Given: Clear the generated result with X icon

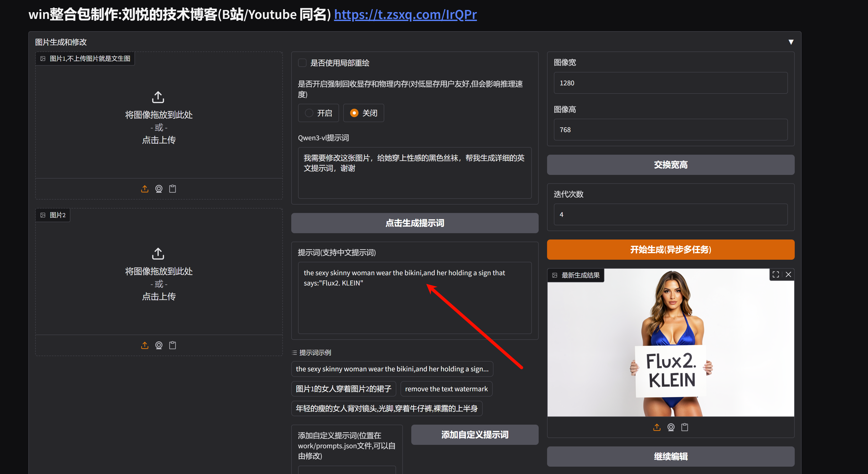Looking at the screenshot, I should (x=788, y=275).
